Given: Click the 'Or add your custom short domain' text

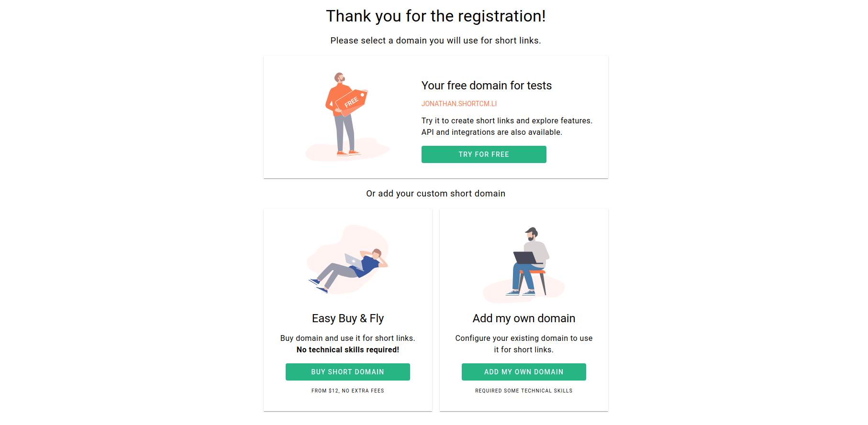Looking at the screenshot, I should coord(435,193).
